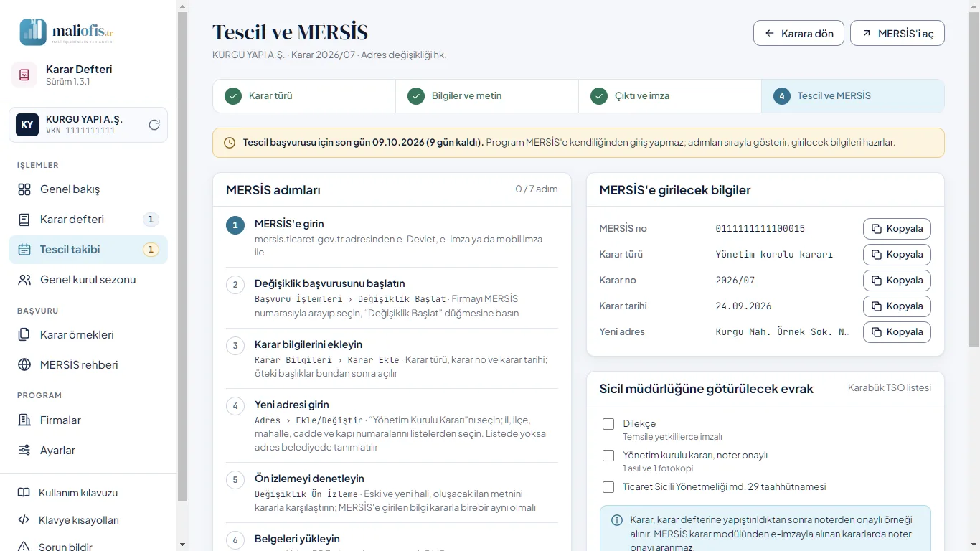Image resolution: width=980 pixels, height=551 pixels.
Task: Open the Karar türü step tab
Action: [304, 96]
